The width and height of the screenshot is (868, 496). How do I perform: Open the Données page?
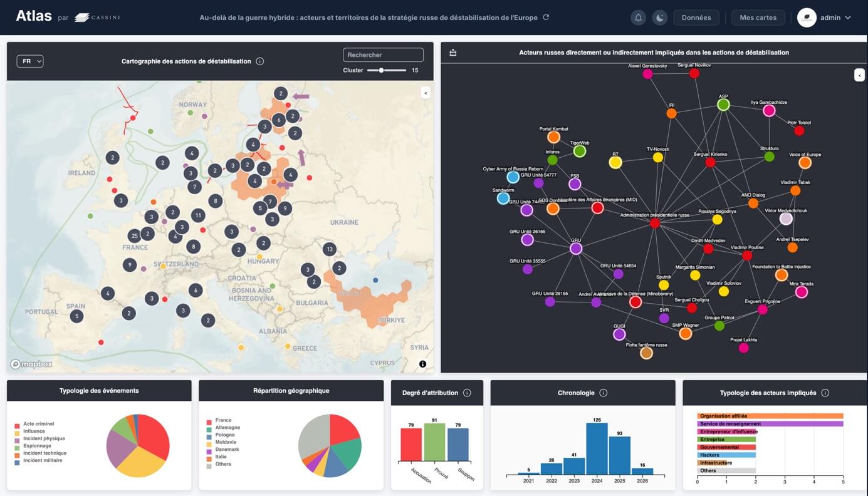(x=696, y=18)
